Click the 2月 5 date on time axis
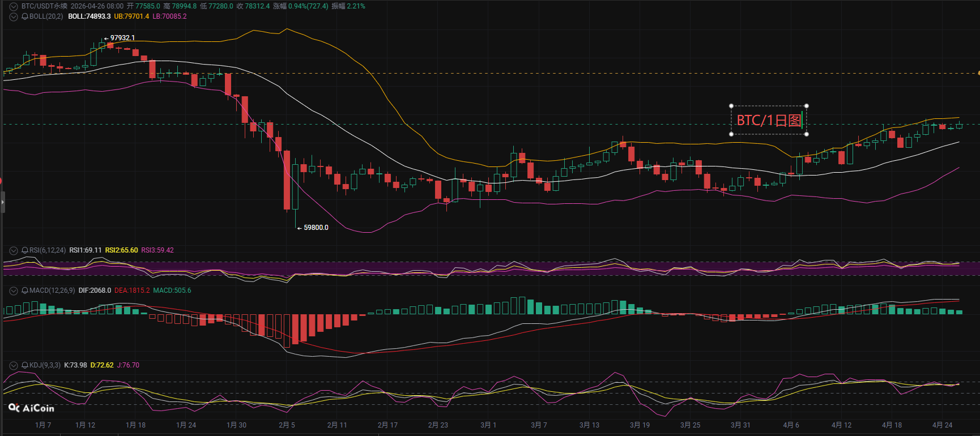The height and width of the screenshot is (436, 980). point(287,425)
